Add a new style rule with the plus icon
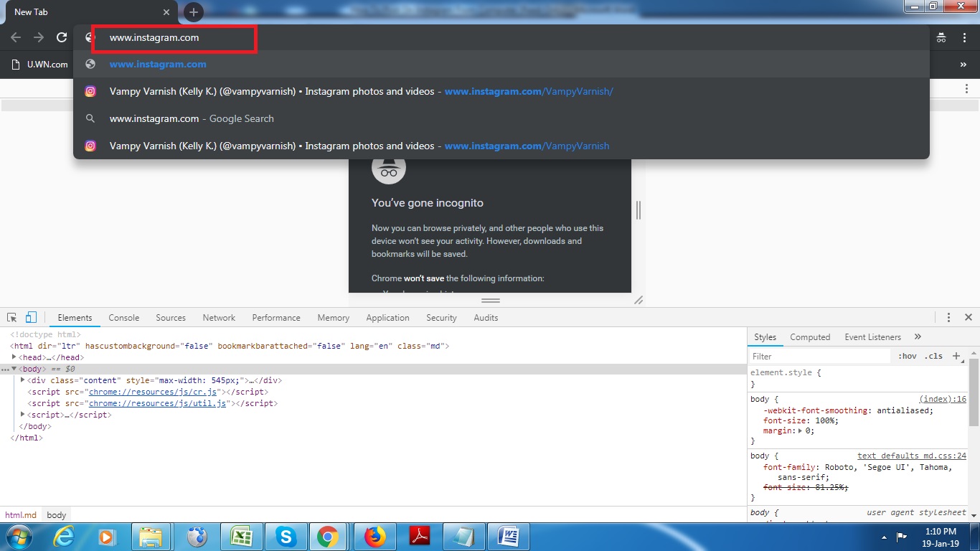The width and height of the screenshot is (980, 551). [x=956, y=356]
